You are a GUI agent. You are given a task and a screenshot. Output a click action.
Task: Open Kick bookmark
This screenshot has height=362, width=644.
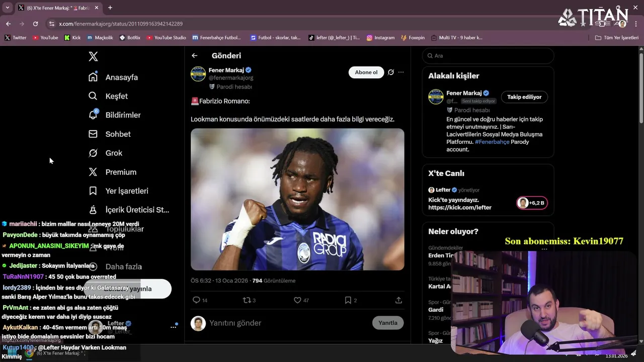click(x=72, y=38)
